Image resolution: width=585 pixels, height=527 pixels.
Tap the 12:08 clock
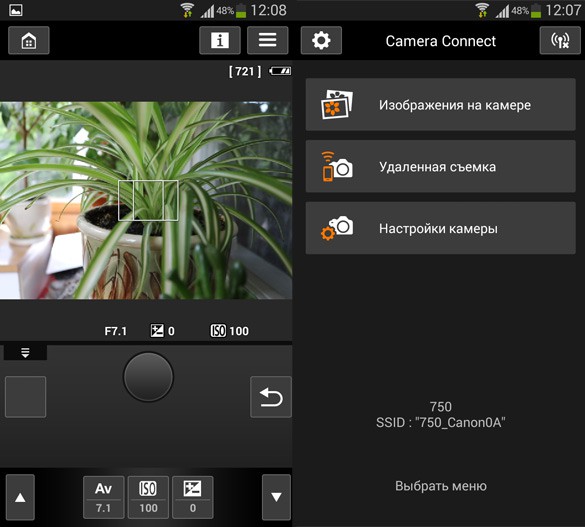(x=268, y=10)
